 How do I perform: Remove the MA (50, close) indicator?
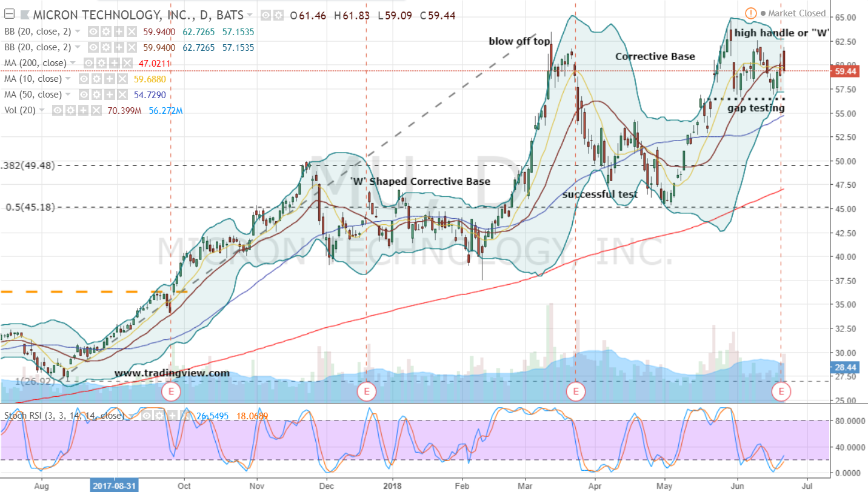tap(122, 95)
